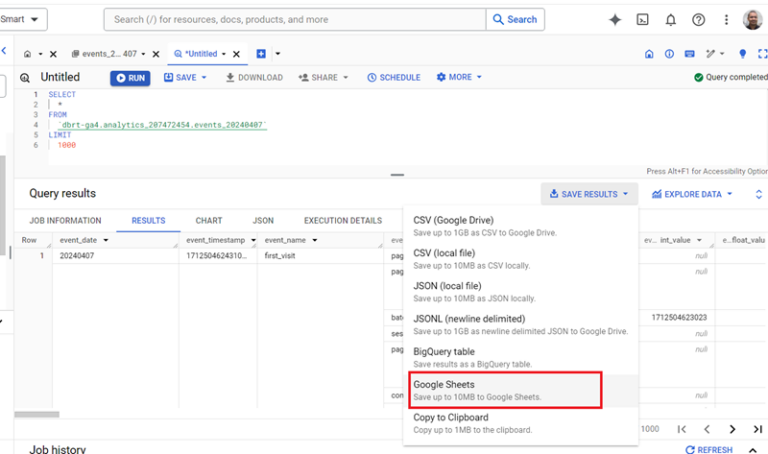Open the SAVE dropdown
This screenshot has width=768, height=454.
(x=185, y=77)
